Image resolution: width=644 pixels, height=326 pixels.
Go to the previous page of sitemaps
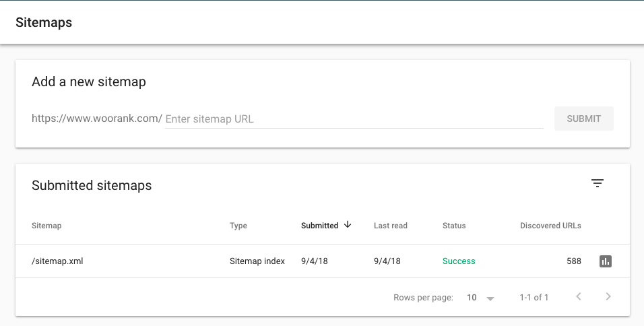[579, 297]
